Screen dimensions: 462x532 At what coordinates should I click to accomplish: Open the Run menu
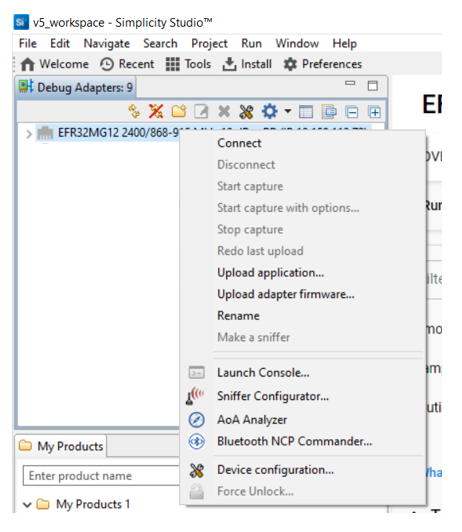251,43
